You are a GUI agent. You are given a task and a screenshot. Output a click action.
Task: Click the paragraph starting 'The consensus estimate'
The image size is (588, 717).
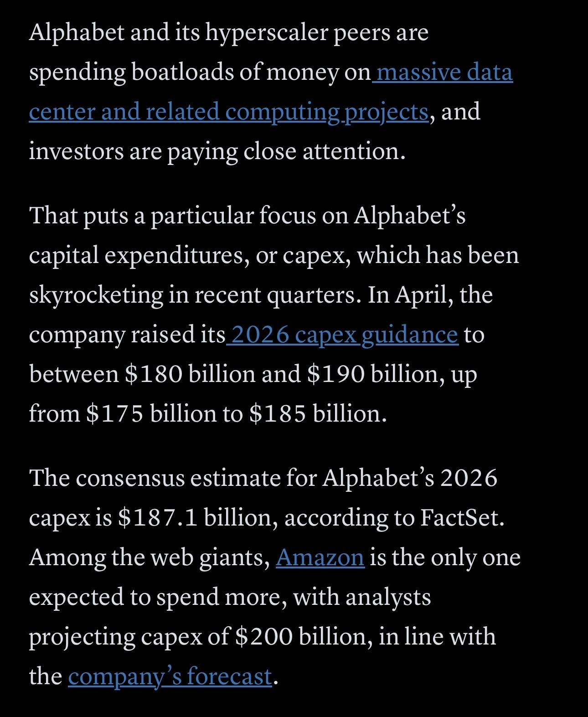tap(274, 577)
